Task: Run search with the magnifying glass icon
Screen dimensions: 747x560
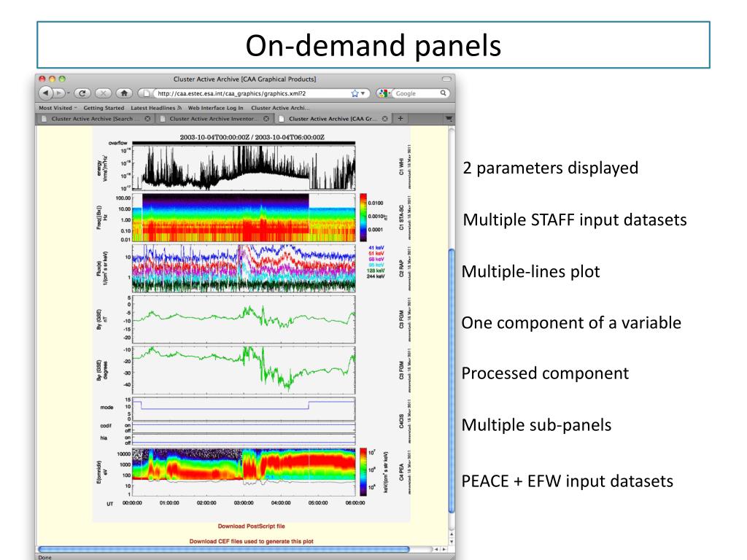Action: pos(444,93)
